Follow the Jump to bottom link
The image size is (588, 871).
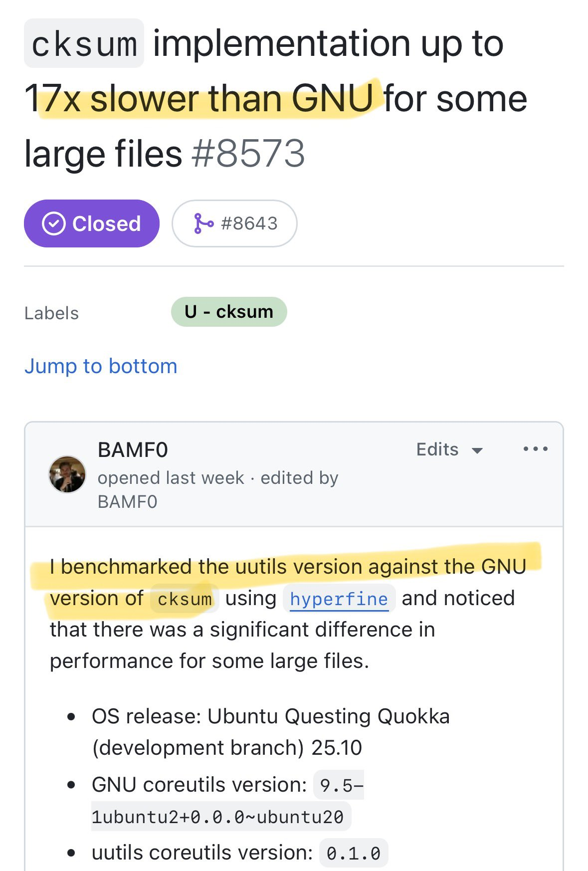tap(101, 366)
